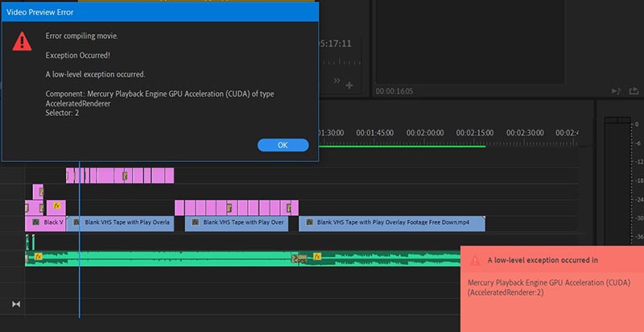Click the yellow fx badge on the pink clip
The image size is (644, 332).
coord(56,205)
